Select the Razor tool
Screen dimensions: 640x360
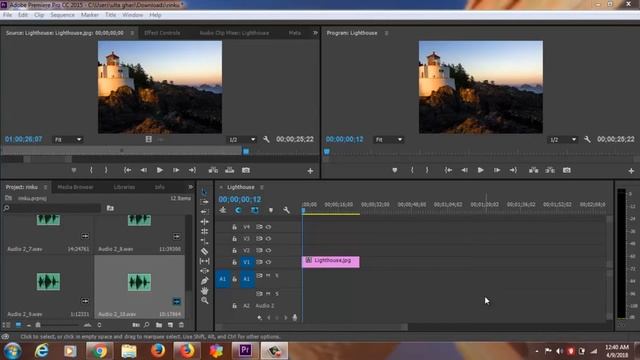[204, 251]
